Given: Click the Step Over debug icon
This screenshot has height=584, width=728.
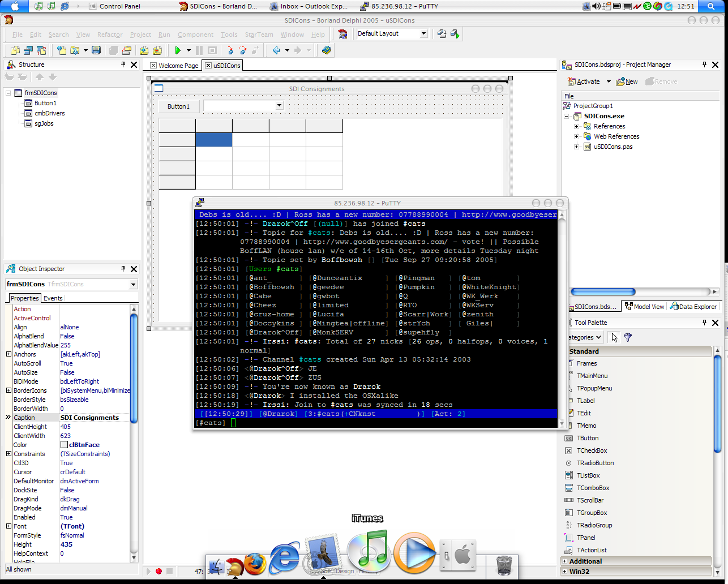Looking at the screenshot, I should 242,50.
